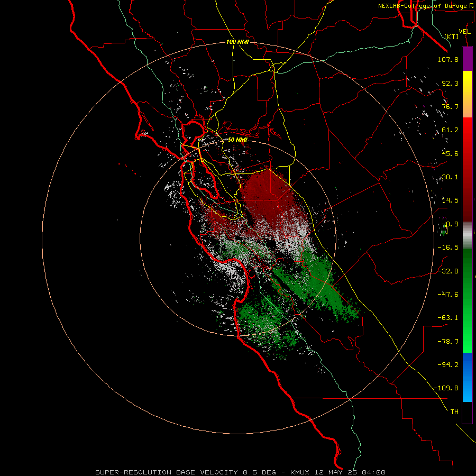Click the "100 NMI" range ring label
This screenshot has height=476, width=476.
tap(237, 42)
